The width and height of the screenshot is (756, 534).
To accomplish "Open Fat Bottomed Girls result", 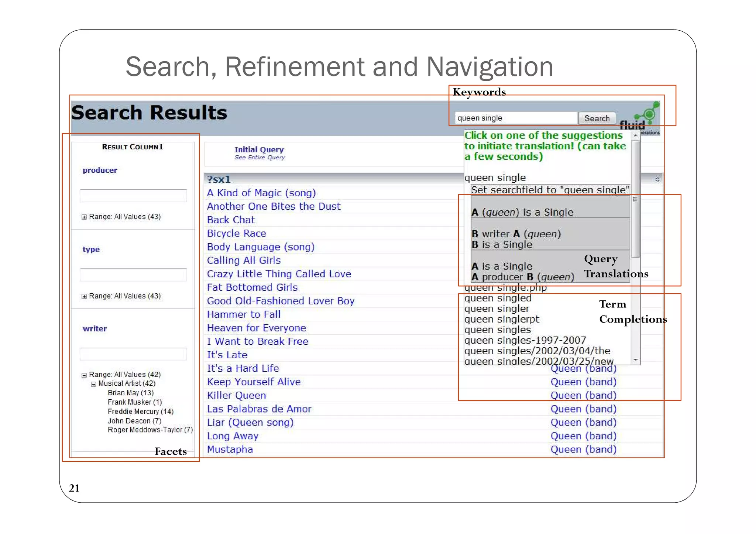I will click(252, 287).
